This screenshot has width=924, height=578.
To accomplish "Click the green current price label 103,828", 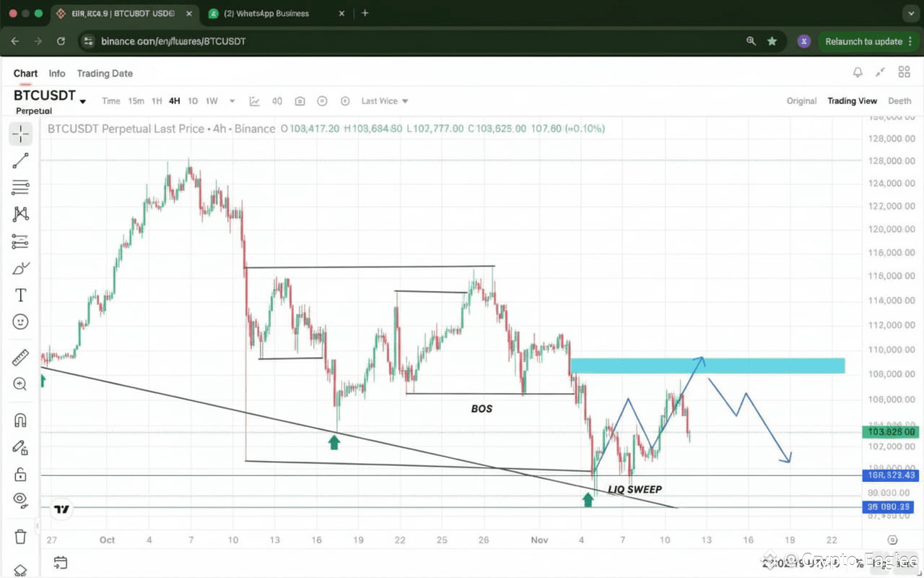I will tap(889, 432).
